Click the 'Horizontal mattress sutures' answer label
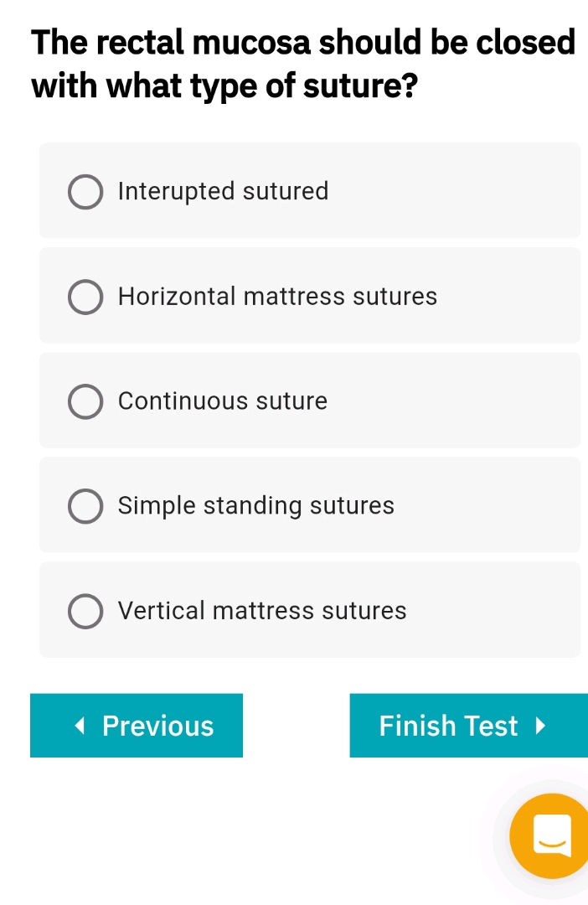This screenshot has width=588, height=905. (x=277, y=297)
